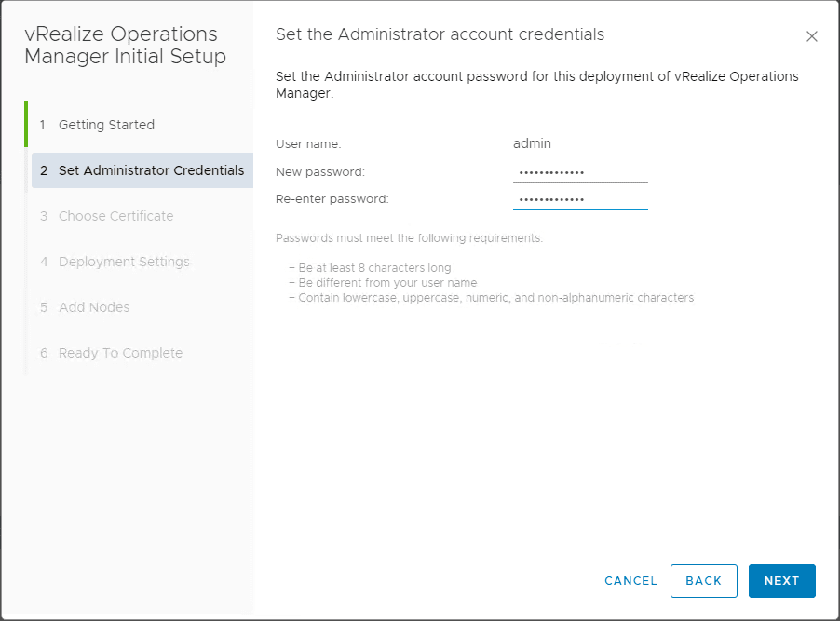Select the Add Nodes step
Image resolution: width=840 pixels, height=621 pixels.
[x=94, y=307]
